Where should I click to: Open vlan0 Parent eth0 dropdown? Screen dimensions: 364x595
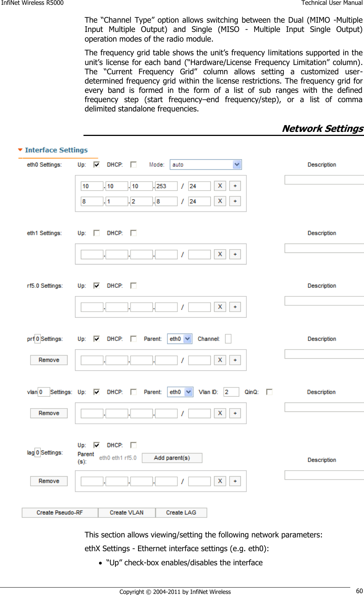coord(180,392)
